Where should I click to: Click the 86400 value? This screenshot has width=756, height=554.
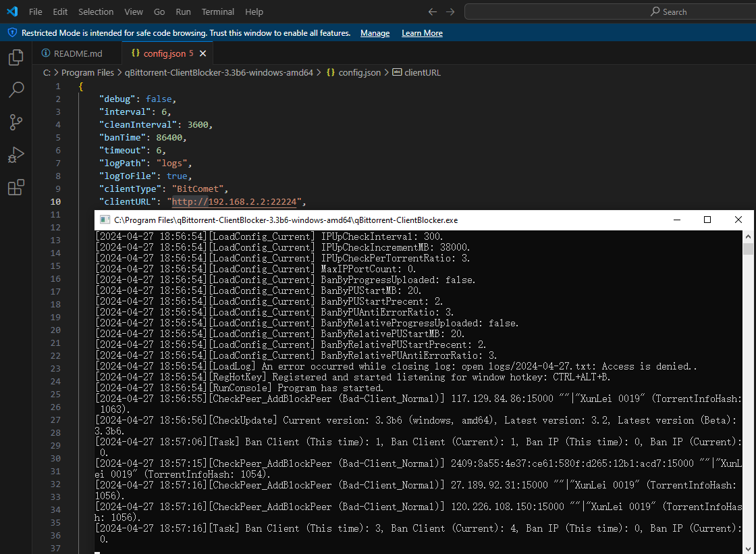tap(169, 138)
